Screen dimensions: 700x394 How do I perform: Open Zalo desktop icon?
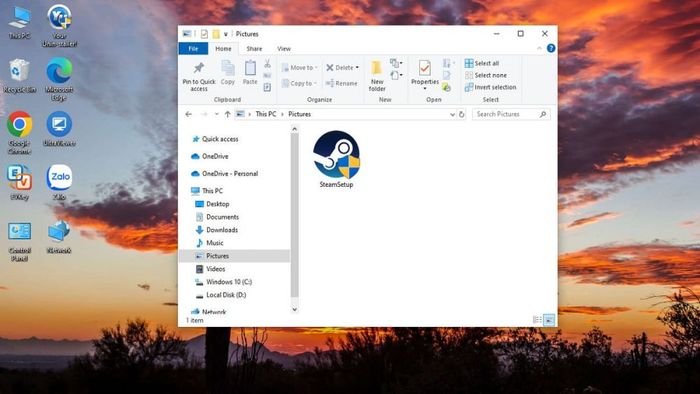[x=59, y=182]
